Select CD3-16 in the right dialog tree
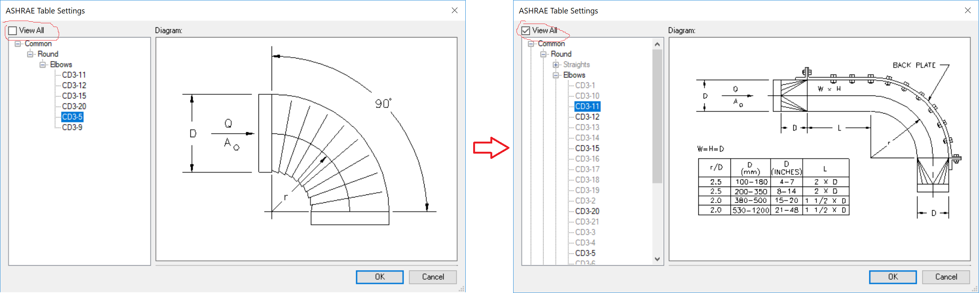The image size is (980, 293). coord(587,159)
